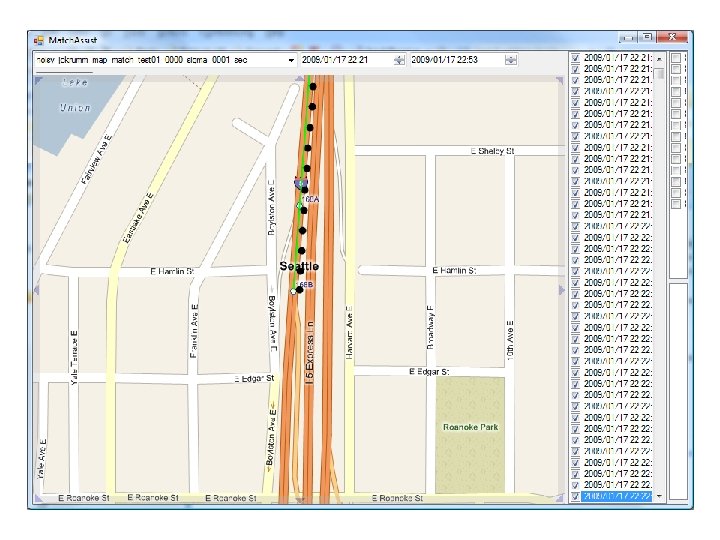The width and height of the screenshot is (720, 540).
Task: Click the Seattle city label on the map
Action: (299, 266)
